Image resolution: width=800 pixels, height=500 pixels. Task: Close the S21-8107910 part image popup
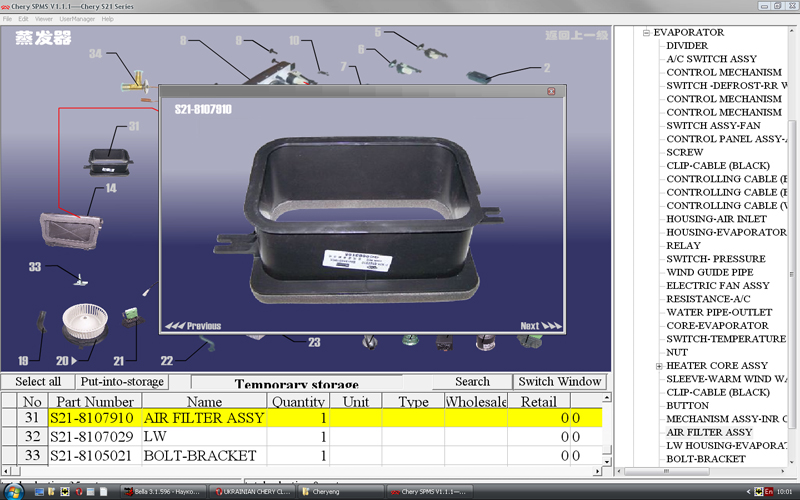click(x=551, y=91)
